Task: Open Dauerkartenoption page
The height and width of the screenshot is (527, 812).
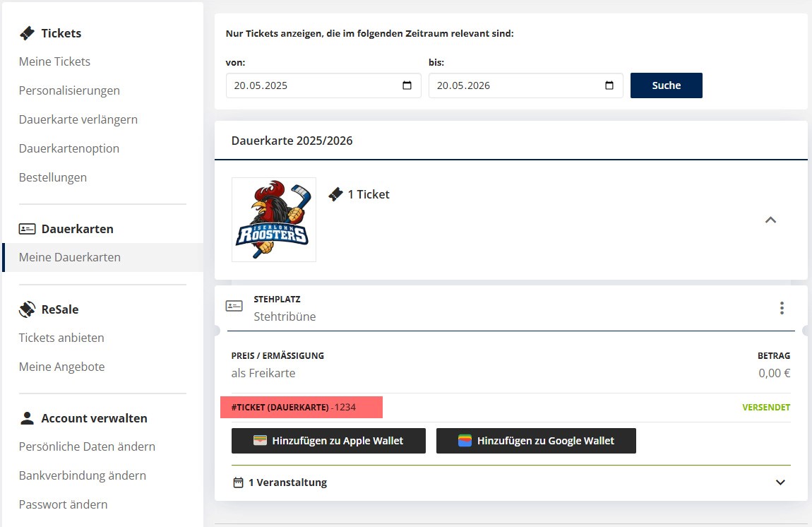Action: point(69,149)
